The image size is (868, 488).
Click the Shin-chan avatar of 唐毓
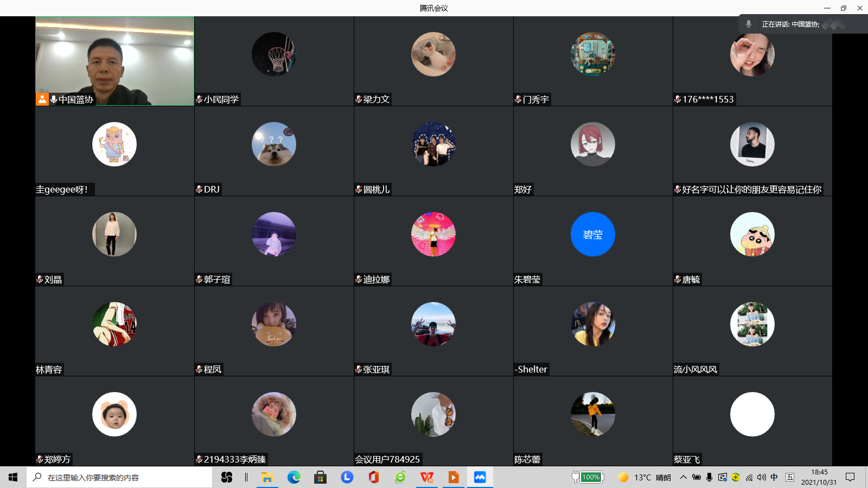tap(752, 234)
